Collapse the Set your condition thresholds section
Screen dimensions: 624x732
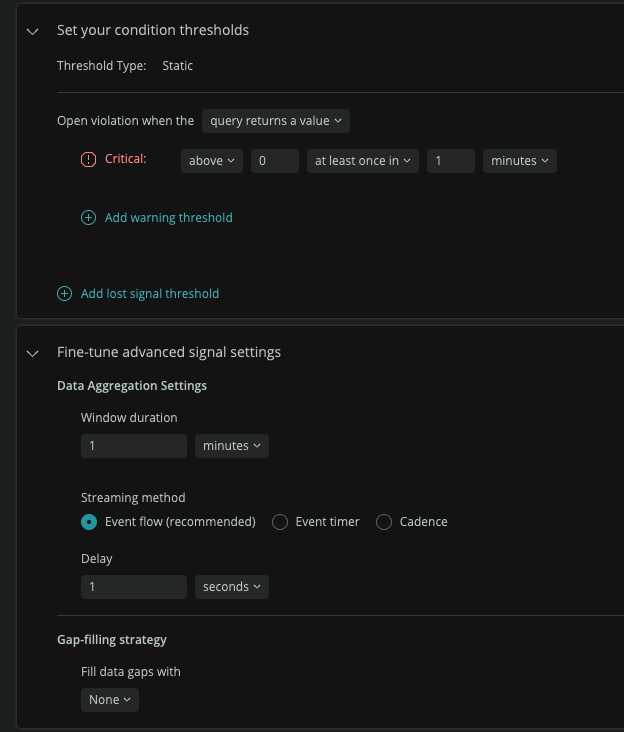(x=34, y=31)
